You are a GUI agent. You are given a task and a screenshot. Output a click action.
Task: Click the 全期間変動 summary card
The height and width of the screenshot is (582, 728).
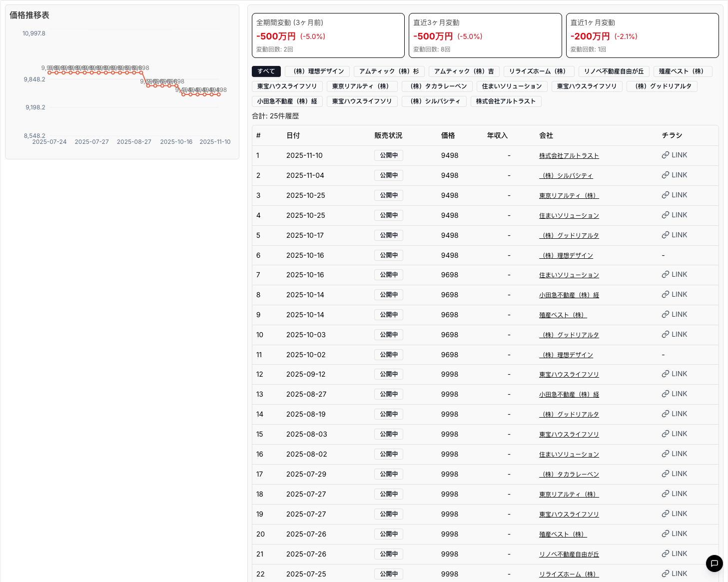pos(328,35)
